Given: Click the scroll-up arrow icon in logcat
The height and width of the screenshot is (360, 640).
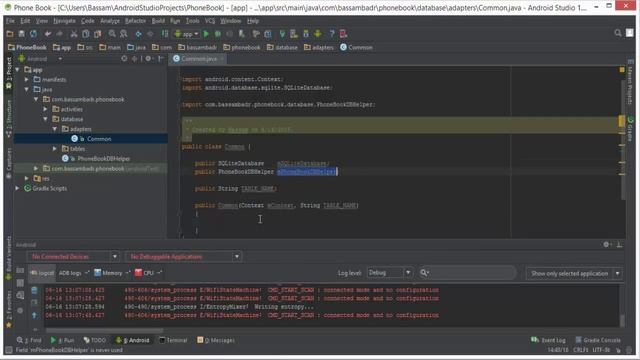Looking at the screenshot, I should tap(34, 315).
